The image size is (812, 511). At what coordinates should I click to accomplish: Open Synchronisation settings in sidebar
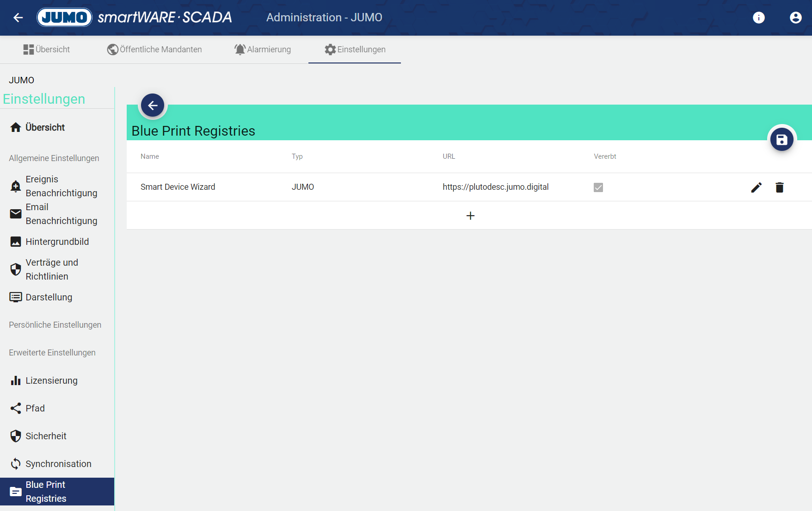click(x=58, y=464)
